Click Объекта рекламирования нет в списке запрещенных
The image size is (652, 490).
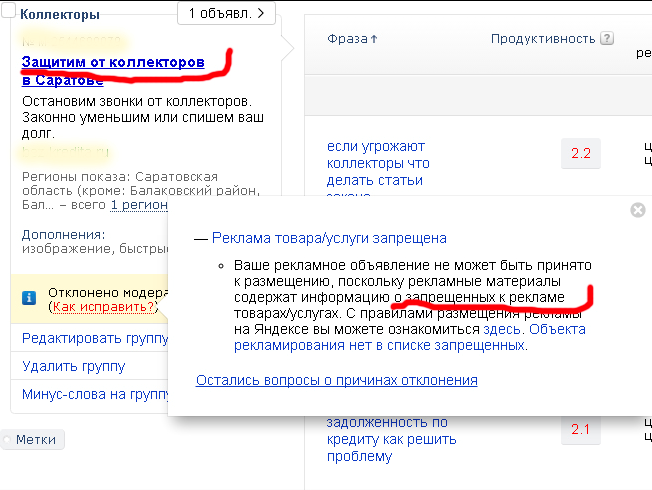pyautogui.click(x=410, y=337)
